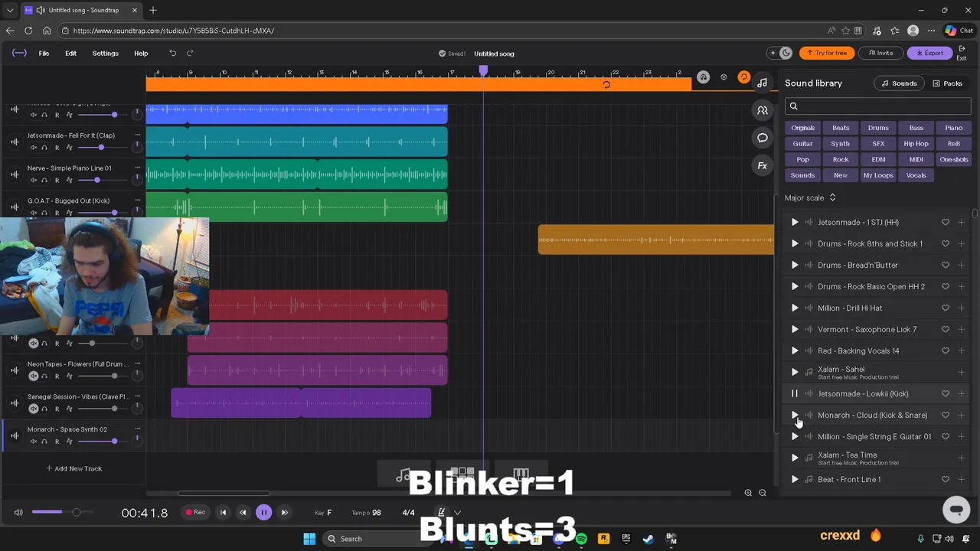This screenshot has width=980, height=551.
Task: Click the redo arrow
Action: pyautogui.click(x=190, y=53)
